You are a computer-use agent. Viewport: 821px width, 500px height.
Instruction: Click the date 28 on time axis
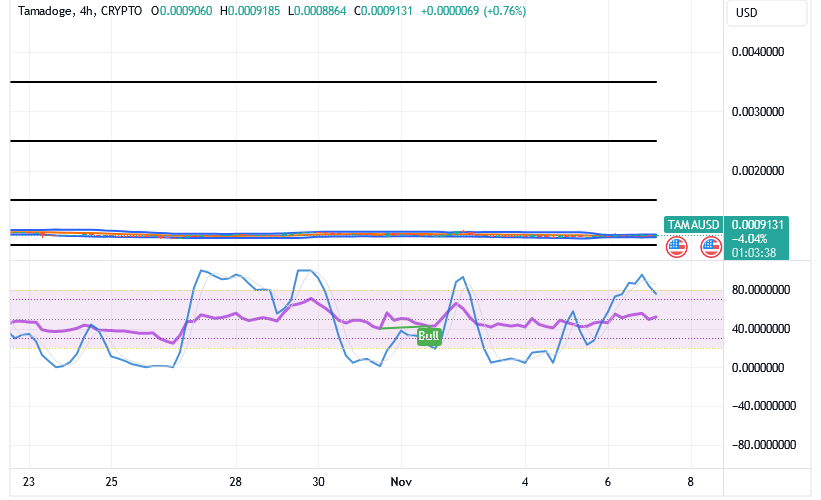coord(236,482)
